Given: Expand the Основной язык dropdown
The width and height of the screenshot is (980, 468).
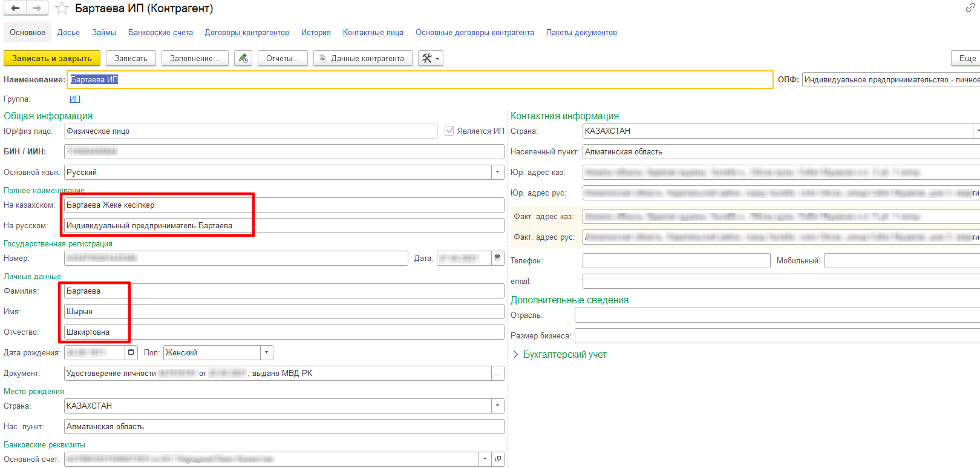Looking at the screenshot, I should coord(498,173).
